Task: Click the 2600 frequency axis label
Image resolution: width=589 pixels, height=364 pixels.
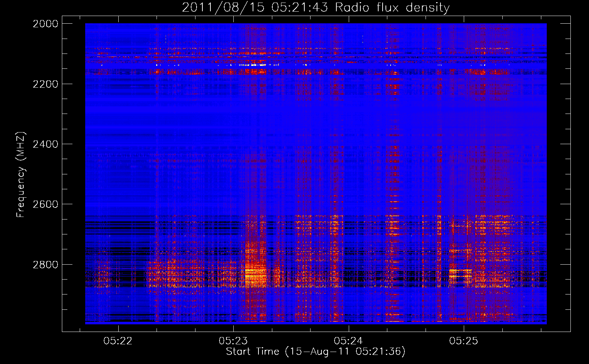Action: pos(46,204)
